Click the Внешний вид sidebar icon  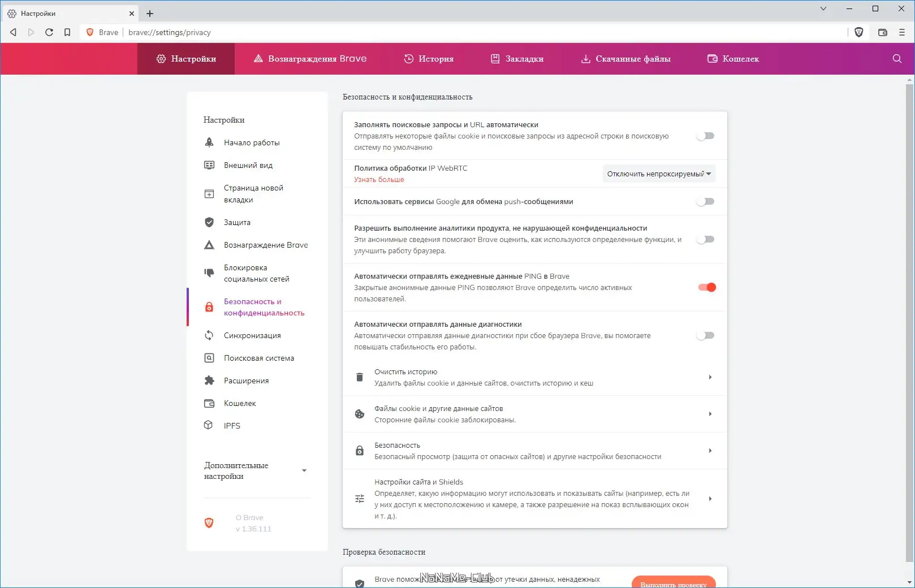point(209,165)
